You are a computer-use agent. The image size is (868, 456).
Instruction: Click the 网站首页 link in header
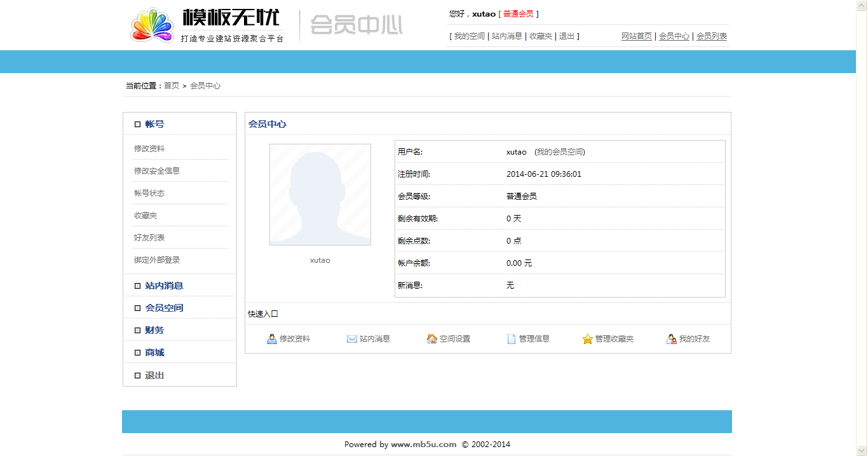pyautogui.click(x=637, y=36)
